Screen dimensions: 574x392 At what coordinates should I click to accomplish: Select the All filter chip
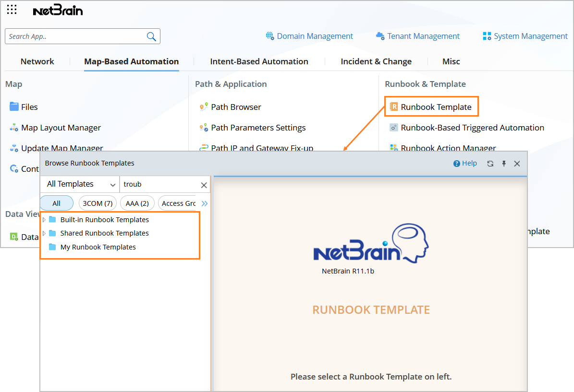pyautogui.click(x=56, y=203)
